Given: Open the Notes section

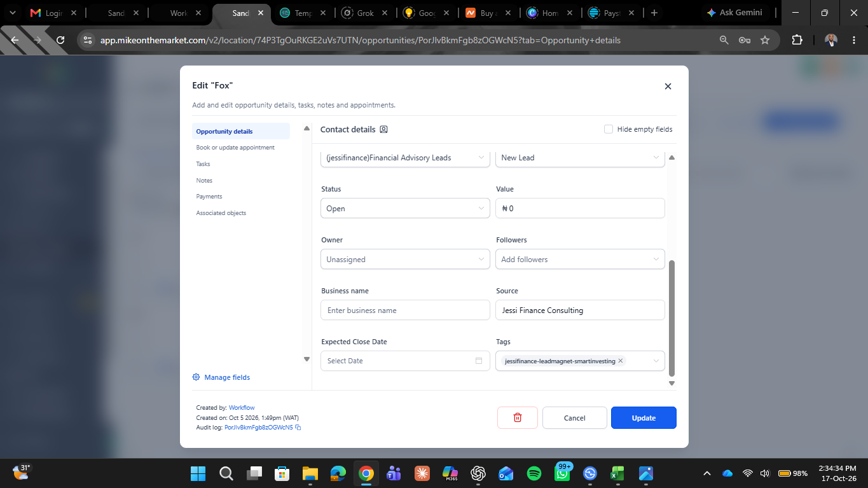Looking at the screenshot, I should pos(204,181).
